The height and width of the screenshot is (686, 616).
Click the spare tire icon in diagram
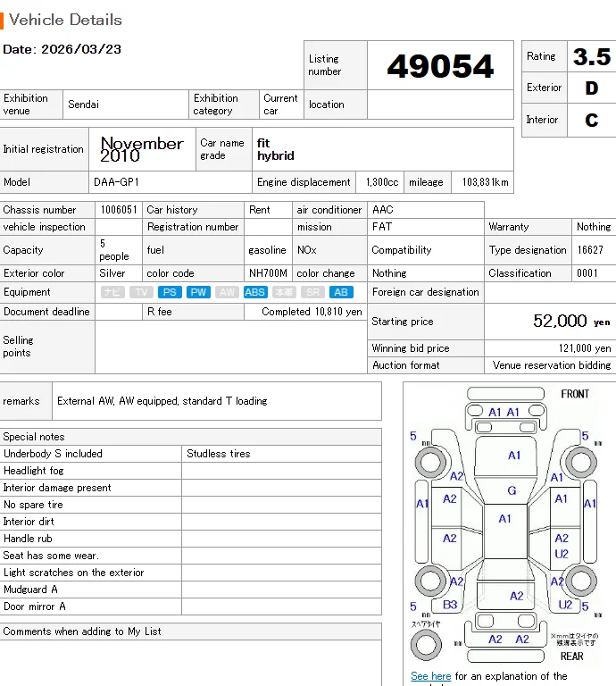(x=426, y=644)
